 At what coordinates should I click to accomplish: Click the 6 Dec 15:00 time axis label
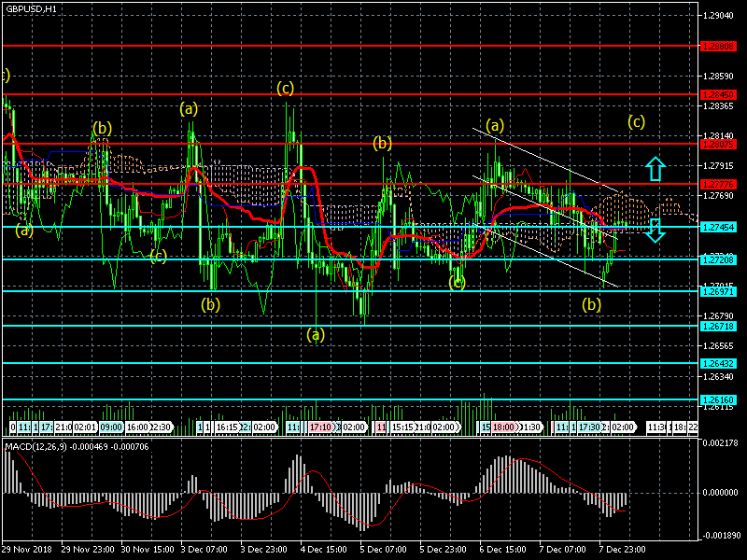tap(505, 551)
